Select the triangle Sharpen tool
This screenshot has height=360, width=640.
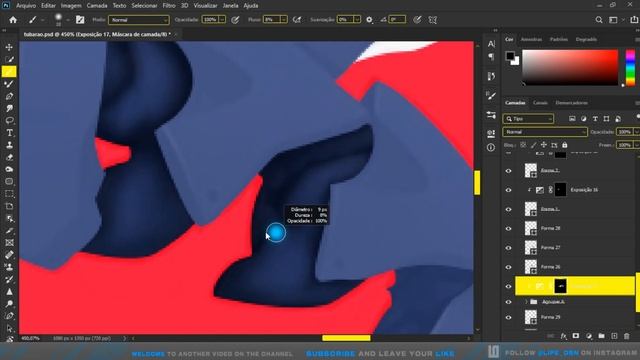pos(9,292)
